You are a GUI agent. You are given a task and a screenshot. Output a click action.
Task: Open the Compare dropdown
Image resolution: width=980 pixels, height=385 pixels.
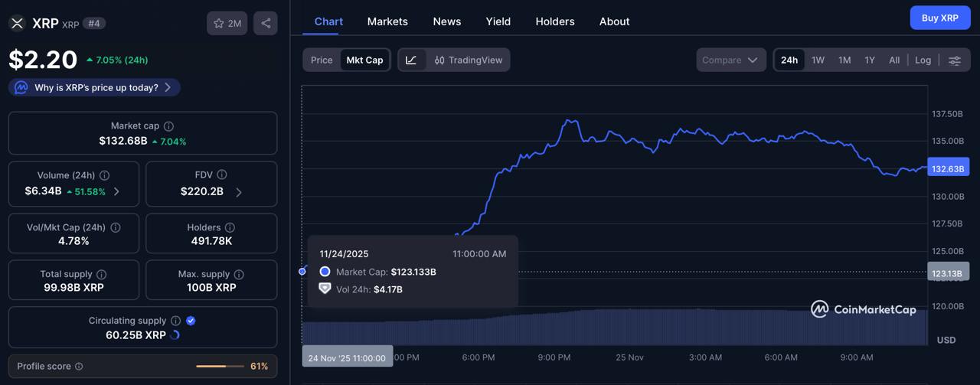tap(731, 60)
